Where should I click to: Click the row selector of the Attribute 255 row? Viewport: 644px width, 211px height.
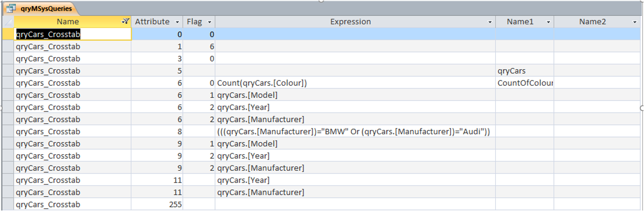(x=7, y=205)
